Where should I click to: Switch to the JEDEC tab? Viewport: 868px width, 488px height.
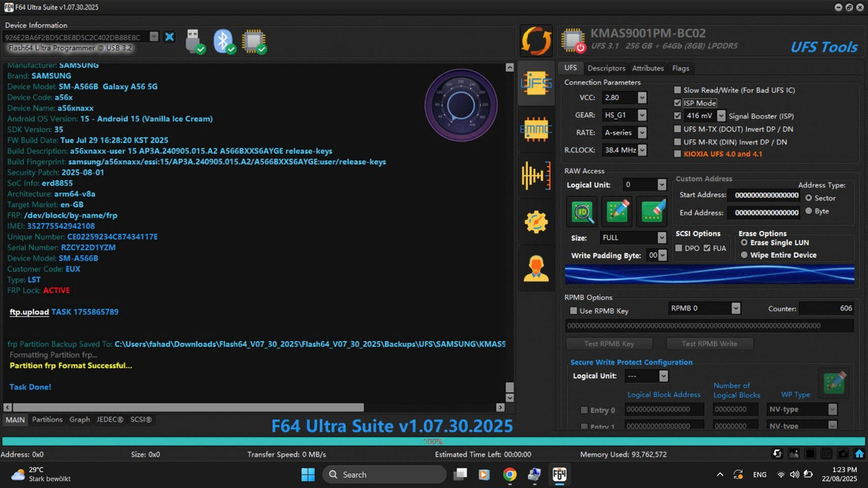110,420
